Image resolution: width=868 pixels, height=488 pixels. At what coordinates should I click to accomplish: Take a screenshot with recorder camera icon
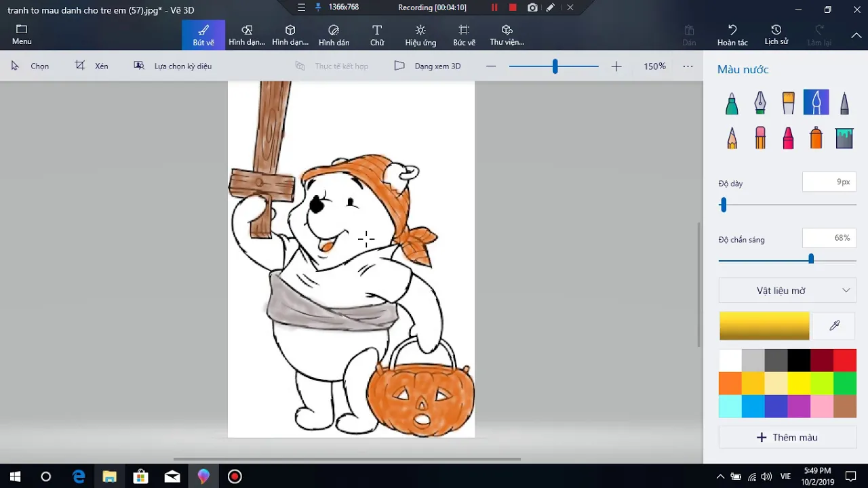[x=532, y=7]
